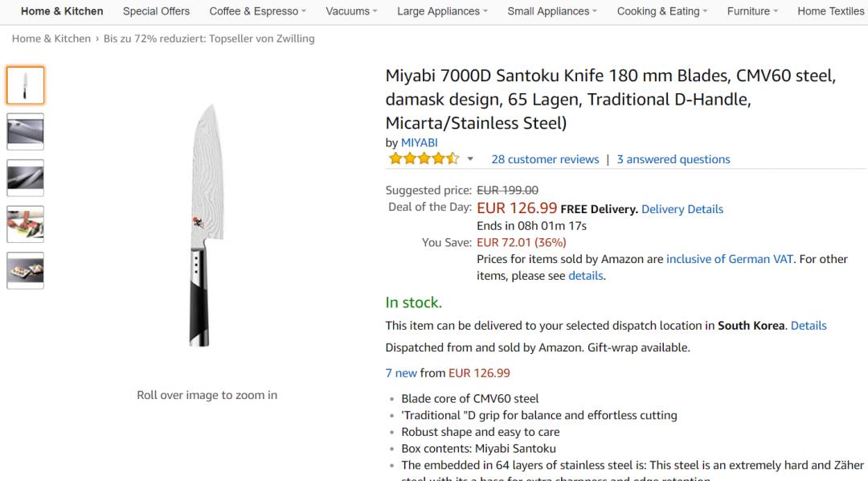Screen dimensions: 868x481
Task: Expand the rating breakdown arrow beside stars
Action: click(x=470, y=159)
